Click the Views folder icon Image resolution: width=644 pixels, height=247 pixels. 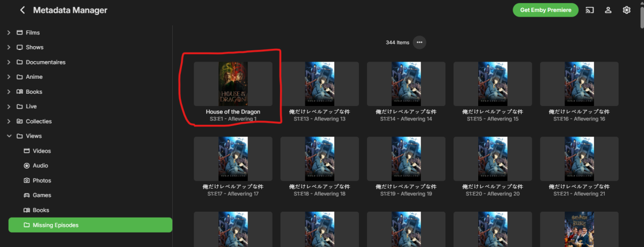coord(20,136)
